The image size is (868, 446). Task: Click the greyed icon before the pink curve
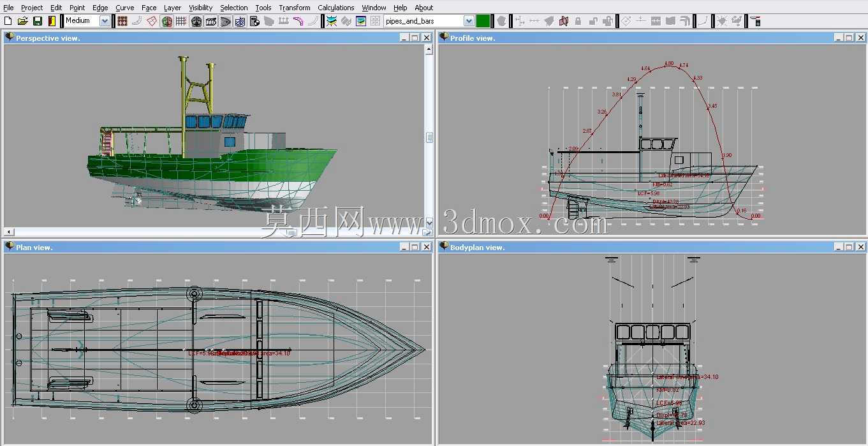[x=284, y=21]
